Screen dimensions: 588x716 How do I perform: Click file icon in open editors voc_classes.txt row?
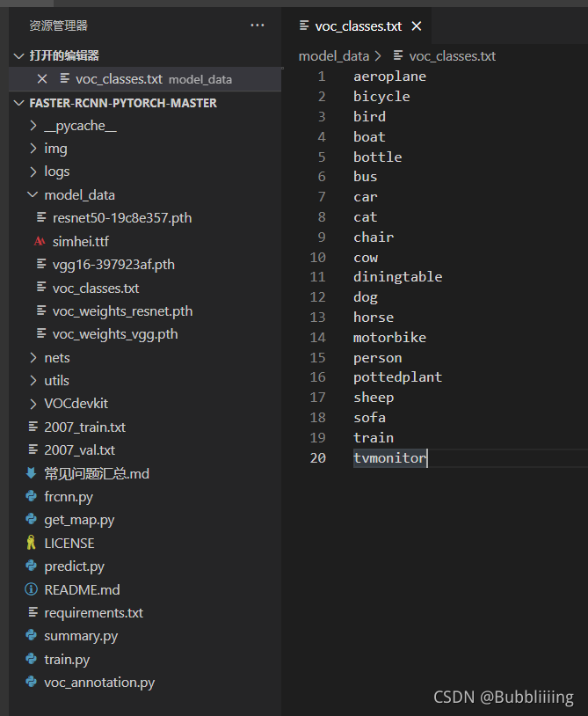coord(65,78)
